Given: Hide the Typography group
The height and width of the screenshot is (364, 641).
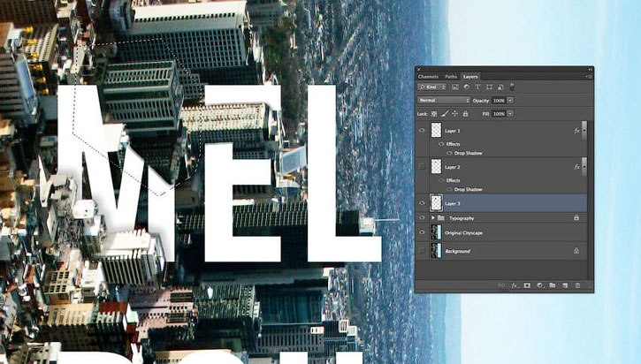Looking at the screenshot, I should point(422,218).
